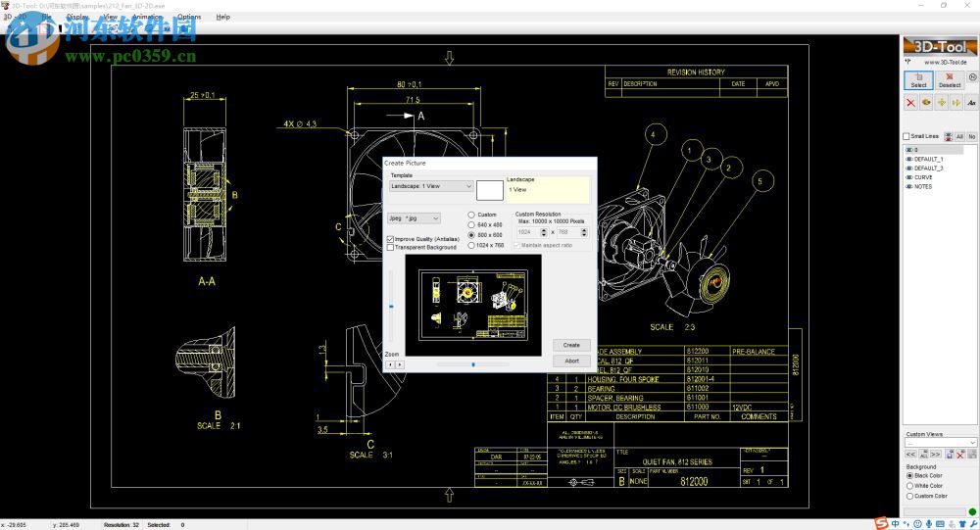Image resolution: width=980 pixels, height=530 pixels.
Task: Click the ALL custom views icon
Action: (924, 455)
